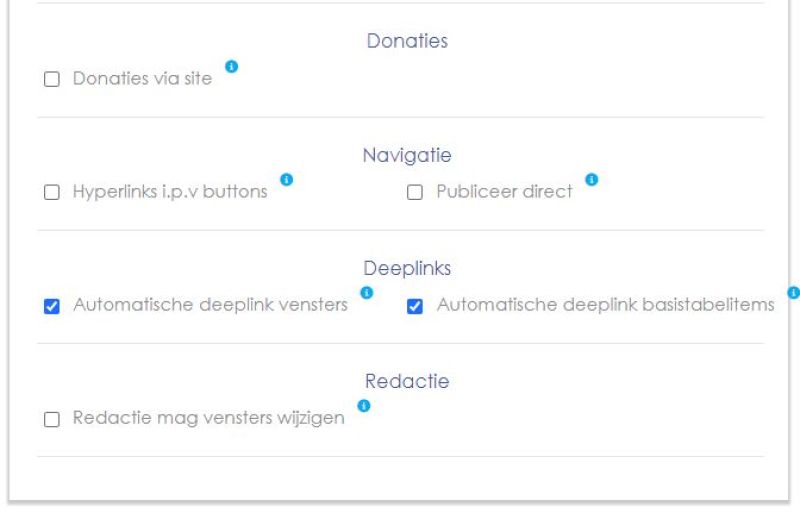
Task: Show info for Automatische deeplink vensters
Action: coord(366,292)
